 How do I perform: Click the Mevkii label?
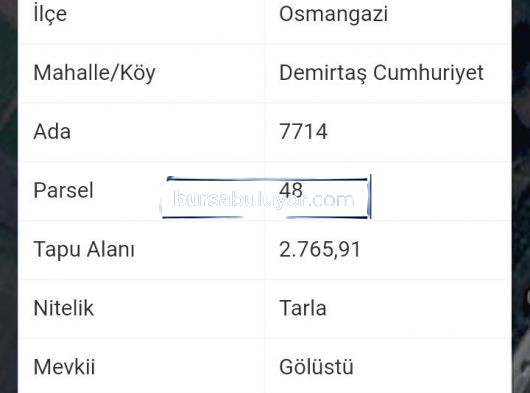point(64,367)
